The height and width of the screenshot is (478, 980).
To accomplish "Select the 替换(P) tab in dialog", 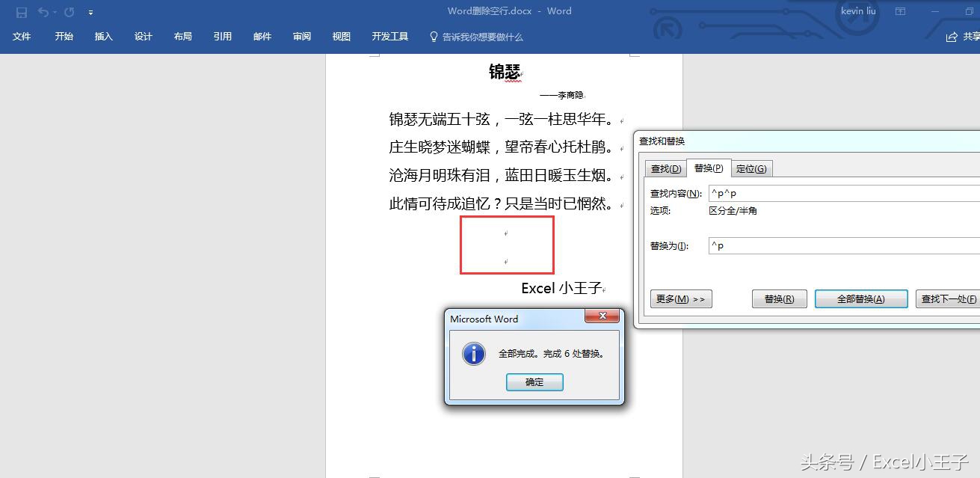I will [x=708, y=168].
